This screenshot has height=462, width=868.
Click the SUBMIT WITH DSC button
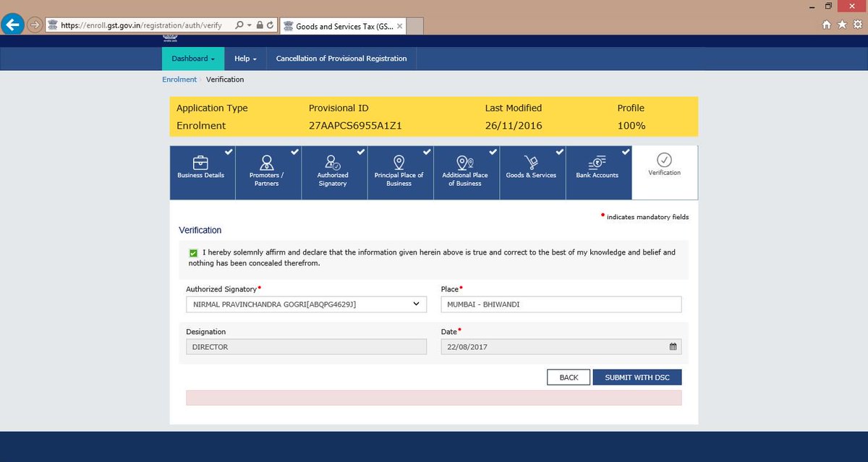pyautogui.click(x=637, y=377)
